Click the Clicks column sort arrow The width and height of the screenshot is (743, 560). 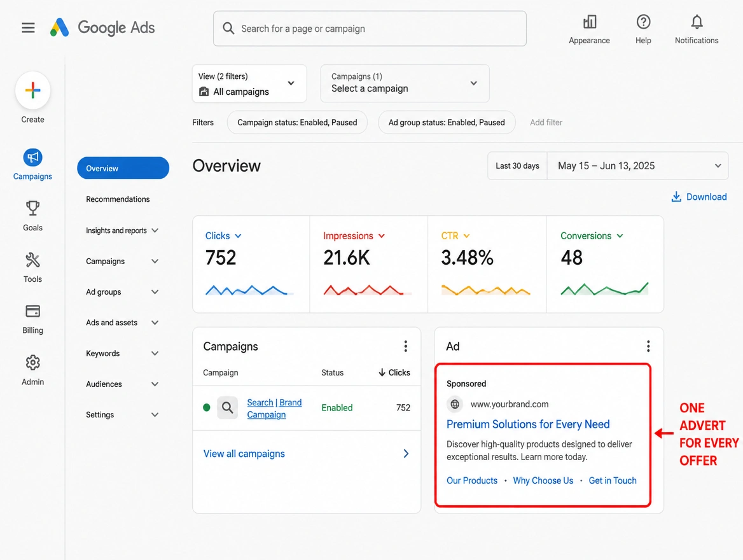point(382,373)
